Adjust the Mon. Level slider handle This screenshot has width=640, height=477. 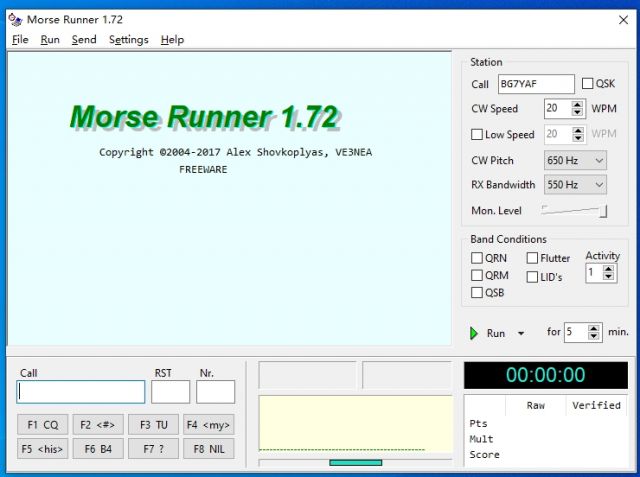point(603,211)
